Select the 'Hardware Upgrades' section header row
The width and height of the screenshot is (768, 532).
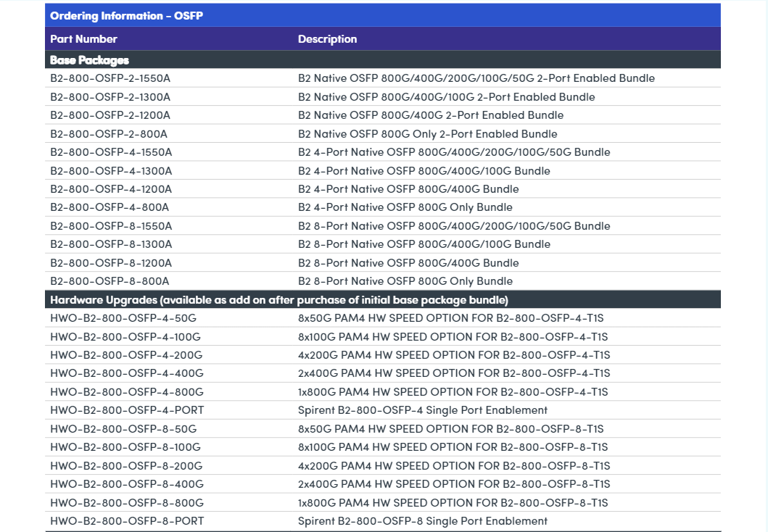point(278,299)
